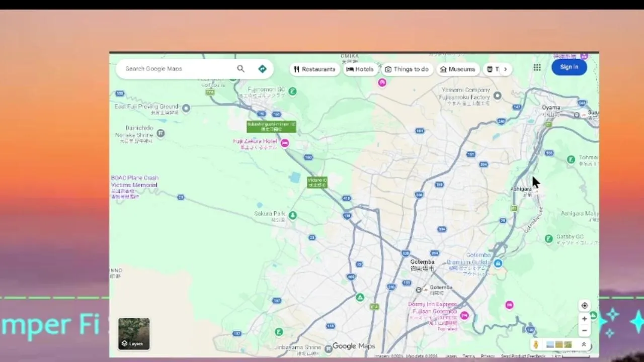Click the Oyama station marker
644x362 pixels.
[577, 115]
